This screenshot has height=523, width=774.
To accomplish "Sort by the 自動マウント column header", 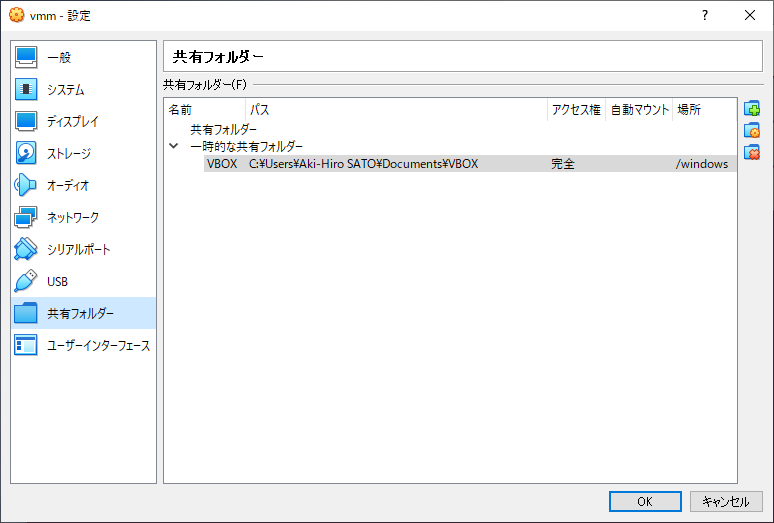I will tap(639, 110).
